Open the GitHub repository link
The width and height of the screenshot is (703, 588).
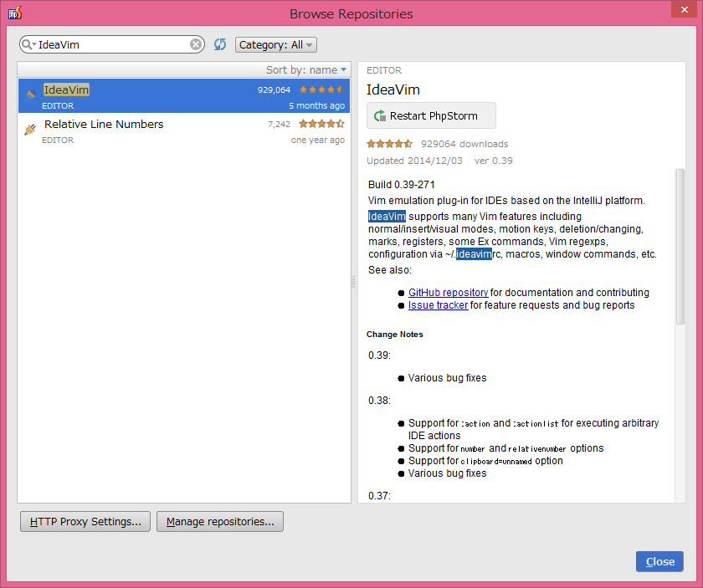(x=448, y=293)
